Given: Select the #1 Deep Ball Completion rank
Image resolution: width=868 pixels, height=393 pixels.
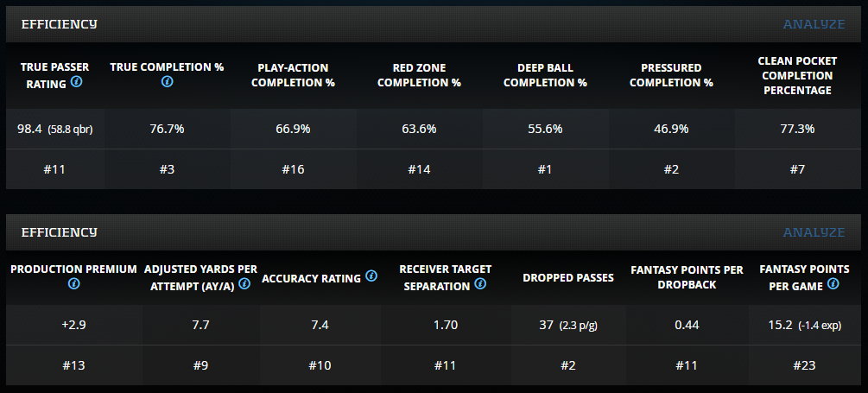Looking at the screenshot, I should [545, 169].
